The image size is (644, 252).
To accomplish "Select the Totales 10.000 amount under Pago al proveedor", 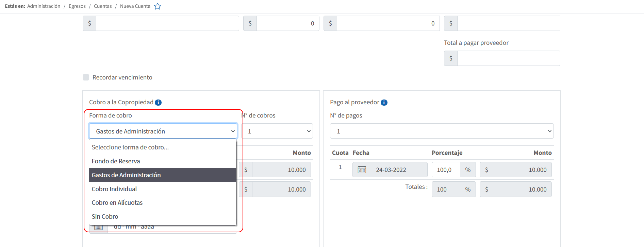I will pos(522,189).
